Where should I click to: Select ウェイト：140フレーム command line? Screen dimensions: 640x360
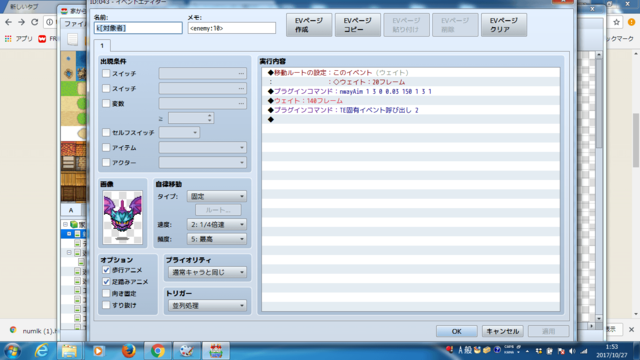coord(411,101)
